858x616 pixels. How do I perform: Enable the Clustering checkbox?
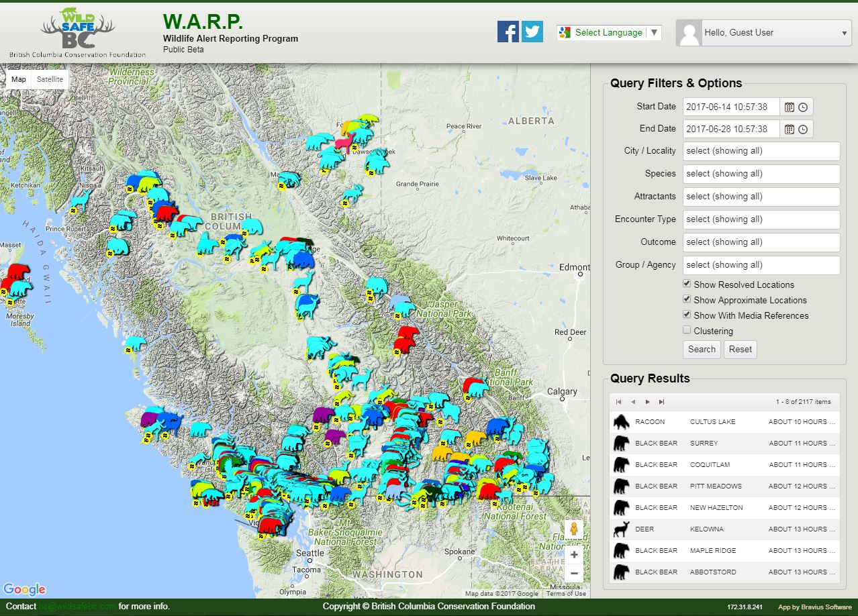pyautogui.click(x=687, y=330)
